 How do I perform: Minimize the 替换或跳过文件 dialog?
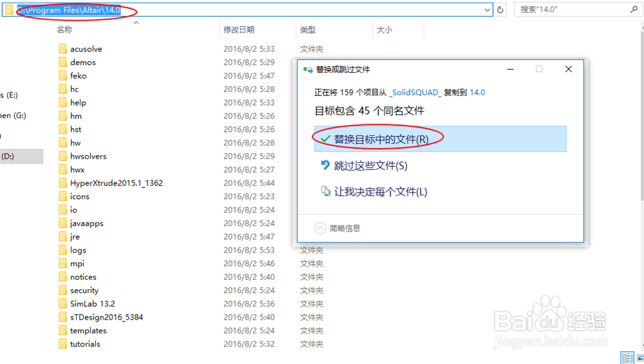[511, 69]
